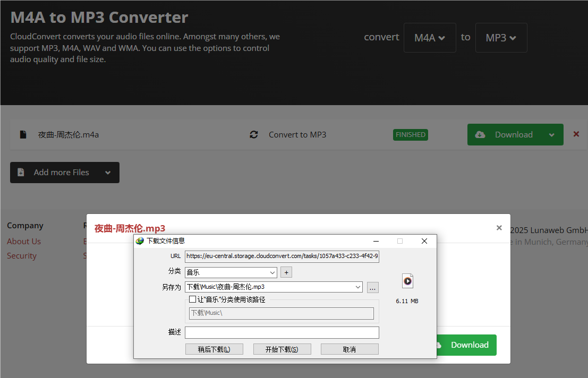
Task: Enable the 让"音乐"分类使用该路径 checkbox
Action: (193, 299)
